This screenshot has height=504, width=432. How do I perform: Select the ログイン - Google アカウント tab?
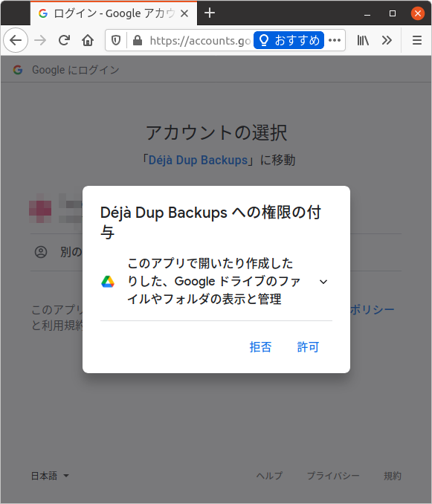click(x=114, y=13)
